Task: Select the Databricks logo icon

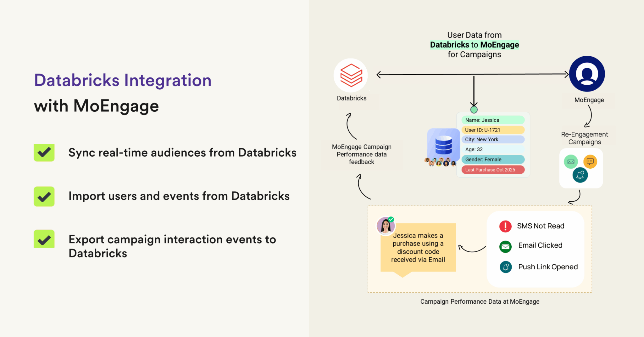Action: coord(351,75)
